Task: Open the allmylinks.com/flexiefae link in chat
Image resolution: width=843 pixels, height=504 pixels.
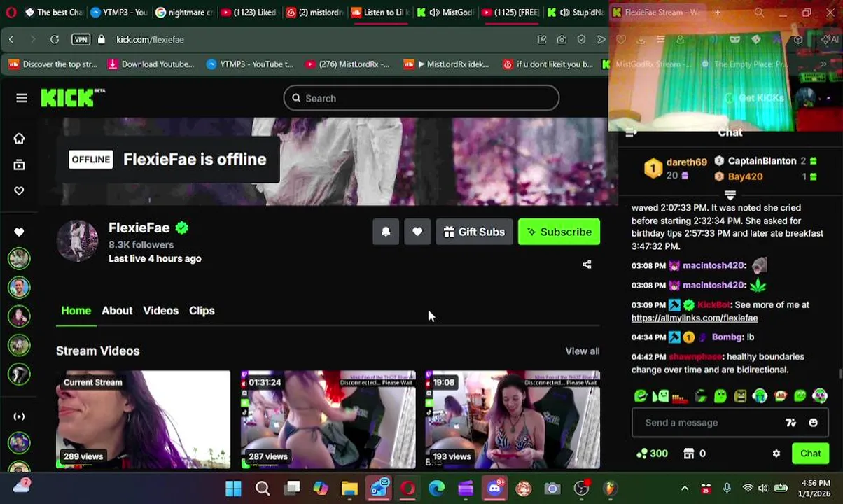Action: (695, 318)
